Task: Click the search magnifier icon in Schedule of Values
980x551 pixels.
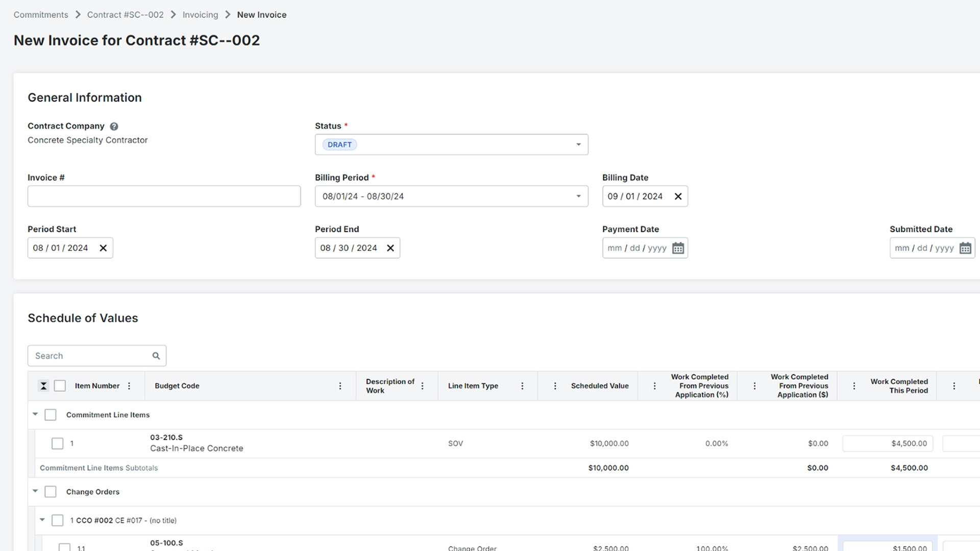Action: coord(156,355)
